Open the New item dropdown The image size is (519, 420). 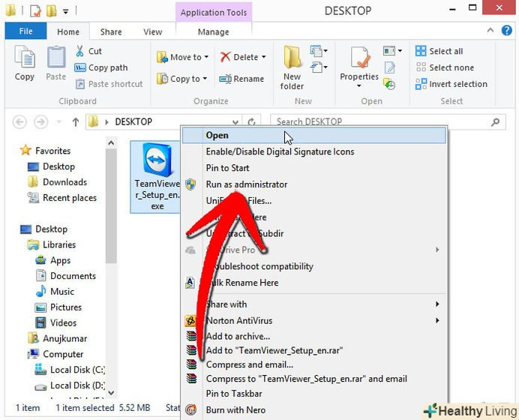319,51
